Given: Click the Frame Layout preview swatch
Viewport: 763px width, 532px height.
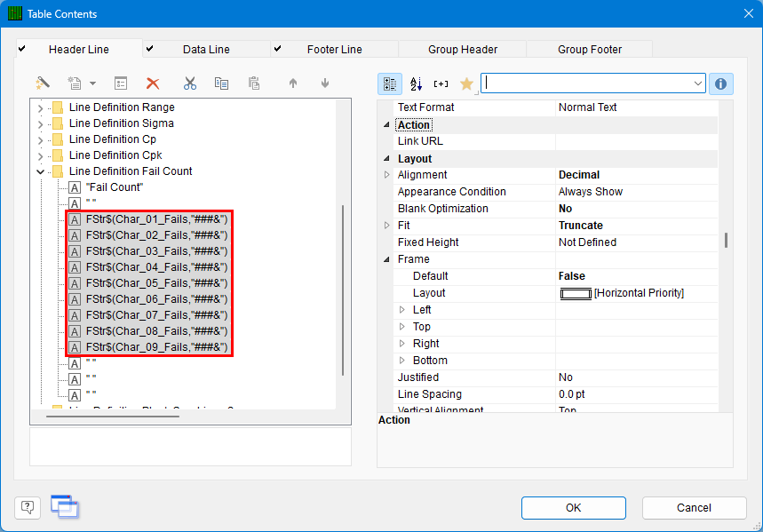Looking at the screenshot, I should (576, 293).
